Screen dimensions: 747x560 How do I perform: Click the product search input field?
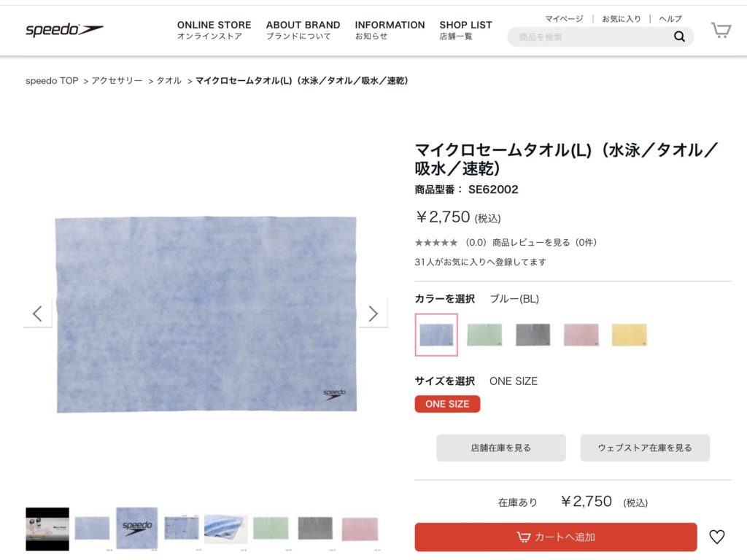pyautogui.click(x=591, y=37)
